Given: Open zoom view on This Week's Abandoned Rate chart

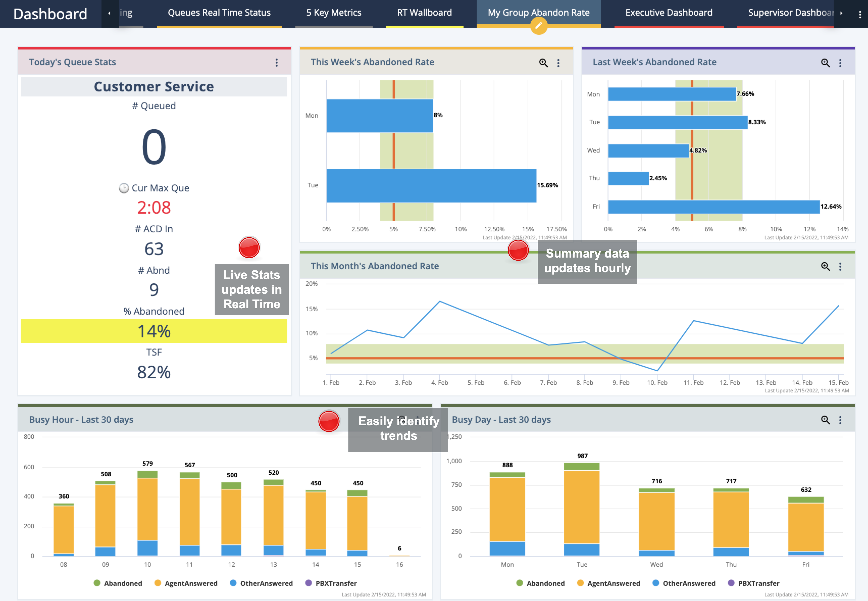Looking at the screenshot, I should click(x=543, y=63).
